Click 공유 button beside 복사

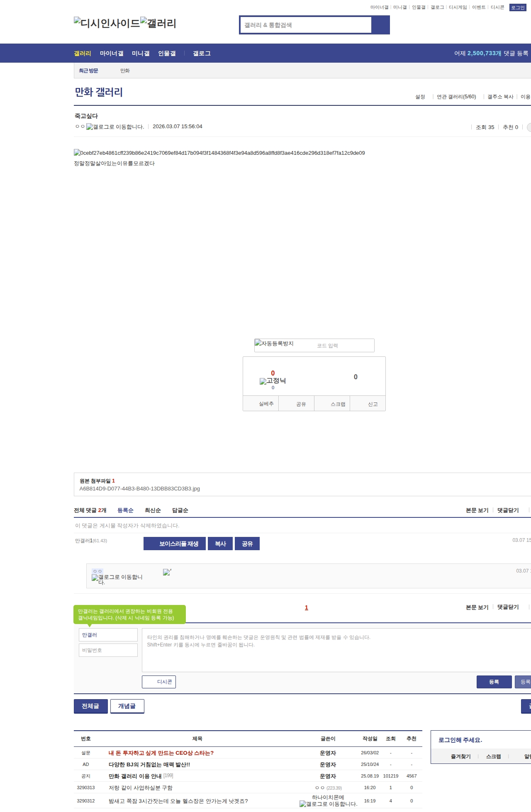click(x=247, y=544)
